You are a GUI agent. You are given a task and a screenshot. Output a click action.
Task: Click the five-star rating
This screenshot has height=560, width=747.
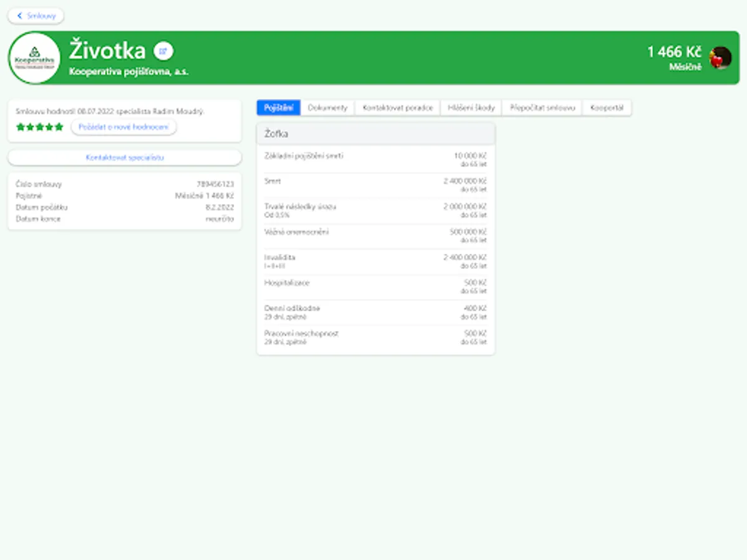coord(40,127)
